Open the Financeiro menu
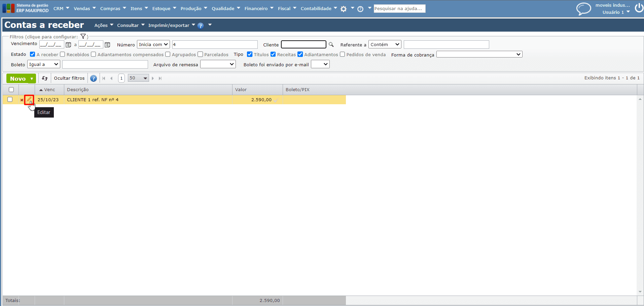Viewport: 644px width, 306px height. pos(259,8)
